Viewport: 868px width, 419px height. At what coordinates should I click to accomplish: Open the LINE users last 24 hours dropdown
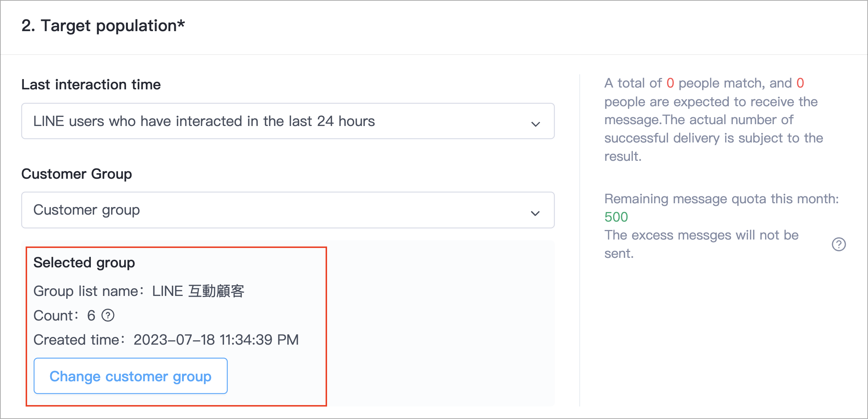coord(288,121)
